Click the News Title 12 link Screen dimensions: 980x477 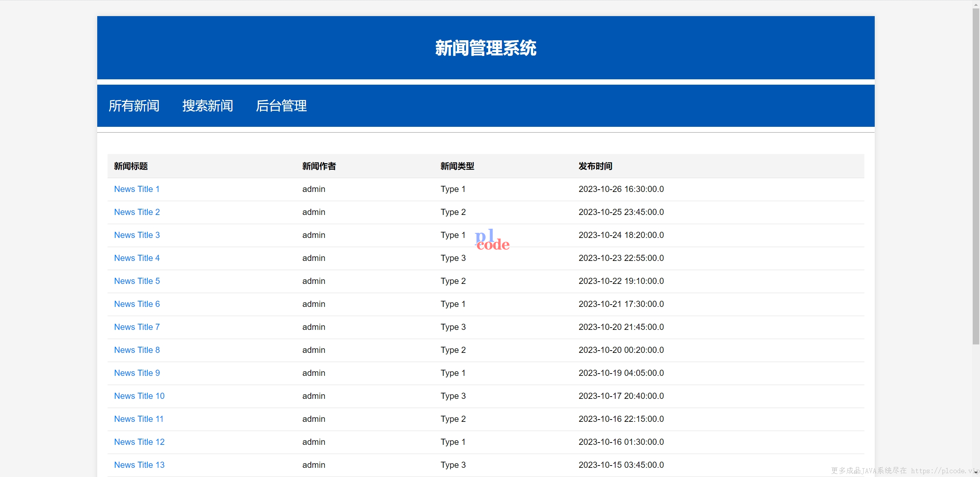139,442
